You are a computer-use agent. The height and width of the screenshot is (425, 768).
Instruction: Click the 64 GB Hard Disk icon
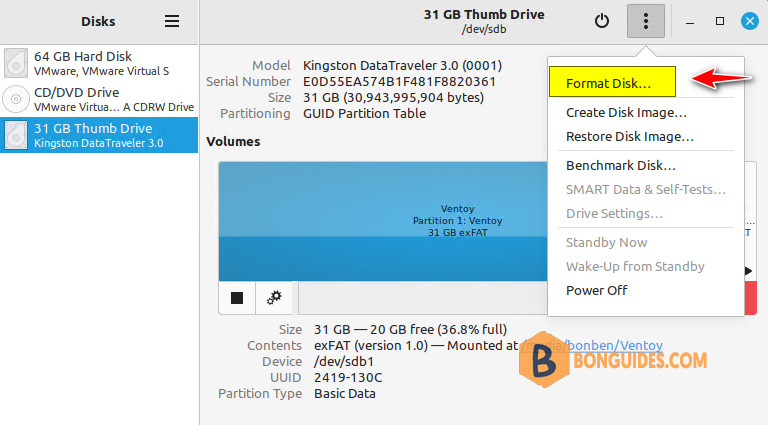click(16, 63)
